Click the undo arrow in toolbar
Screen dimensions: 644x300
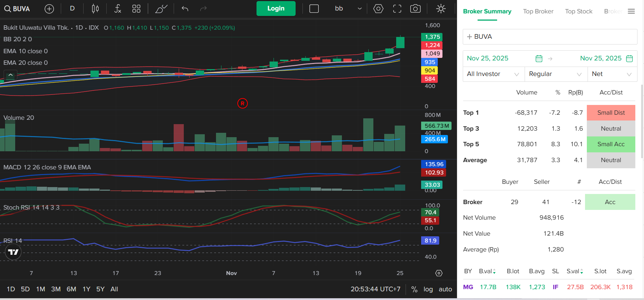click(x=185, y=9)
